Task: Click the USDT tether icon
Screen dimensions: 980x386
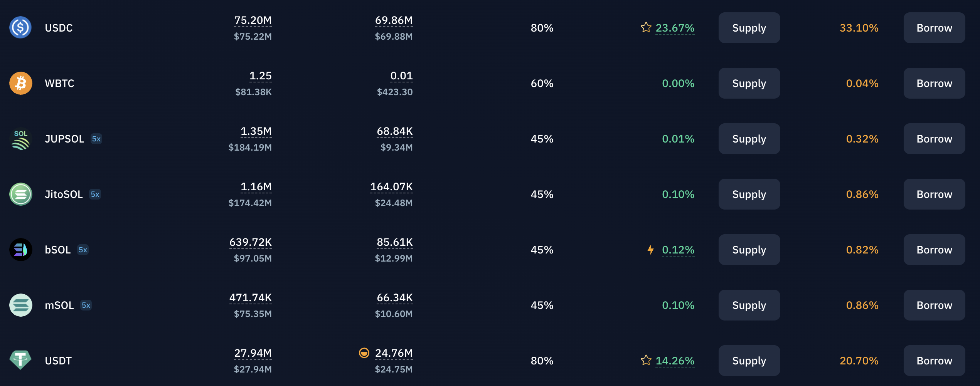Action: pos(20,360)
